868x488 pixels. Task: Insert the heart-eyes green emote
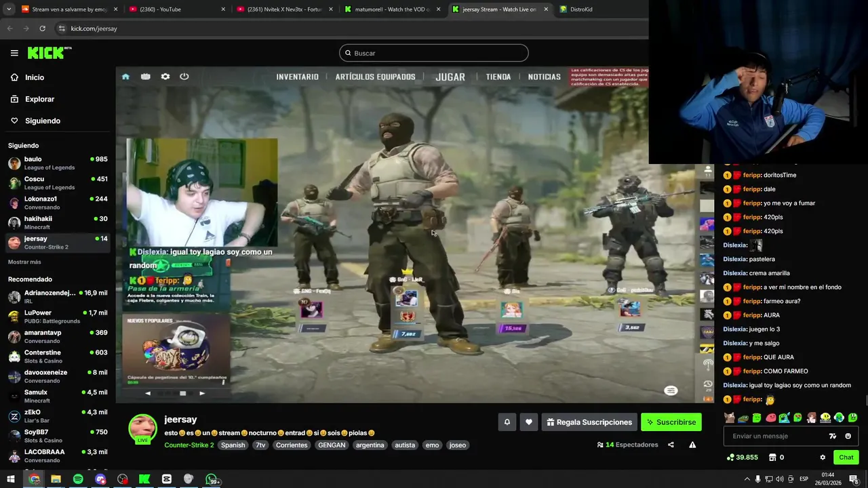(797, 418)
